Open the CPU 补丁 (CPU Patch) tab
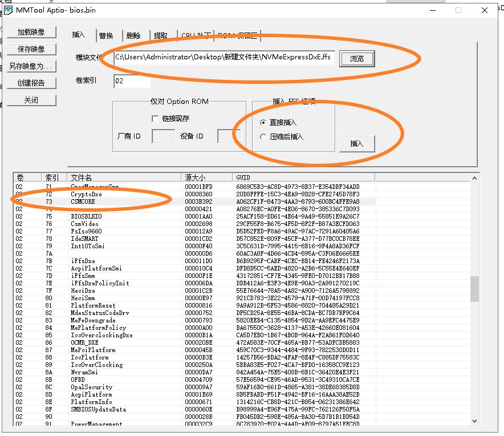The width and height of the screenshot is (504, 436). click(196, 36)
